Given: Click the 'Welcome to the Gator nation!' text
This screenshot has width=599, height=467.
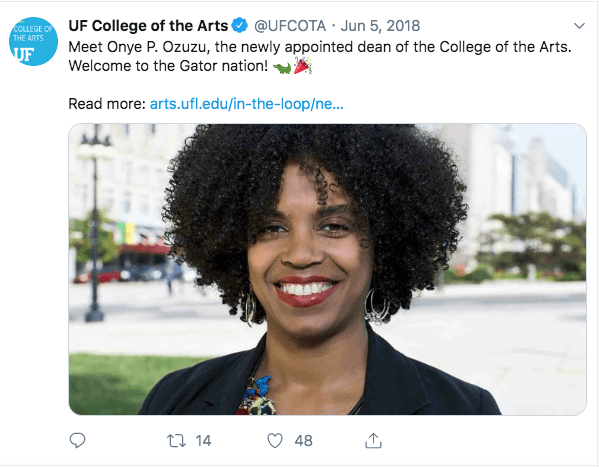Looking at the screenshot, I should click(x=168, y=66).
